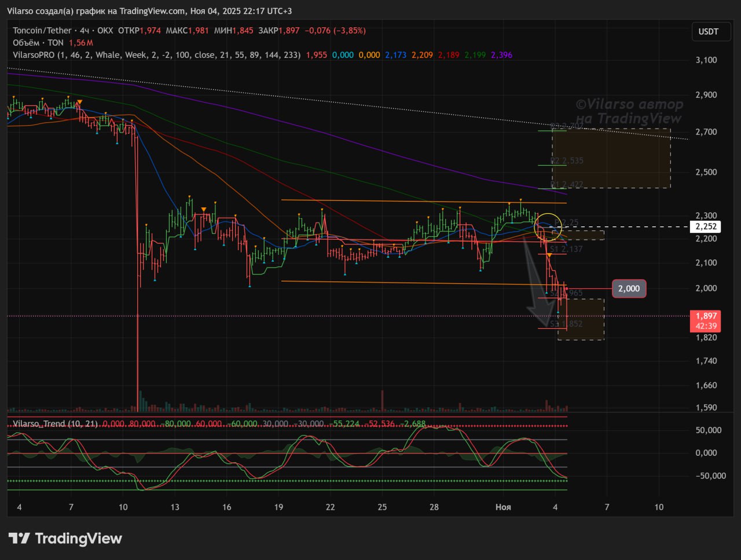The image size is (741, 560).
Task: Click the R2 2,535 pivot level label
Action: click(567, 161)
